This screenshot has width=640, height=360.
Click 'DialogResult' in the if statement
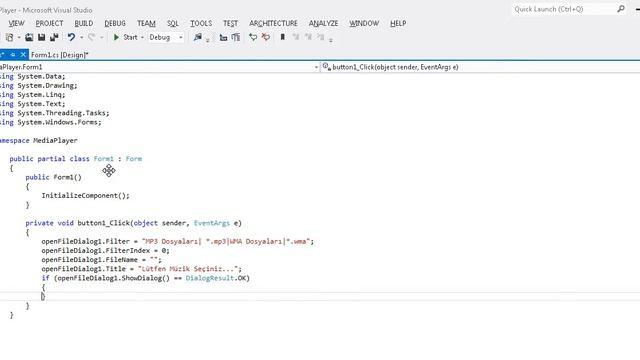210,278
